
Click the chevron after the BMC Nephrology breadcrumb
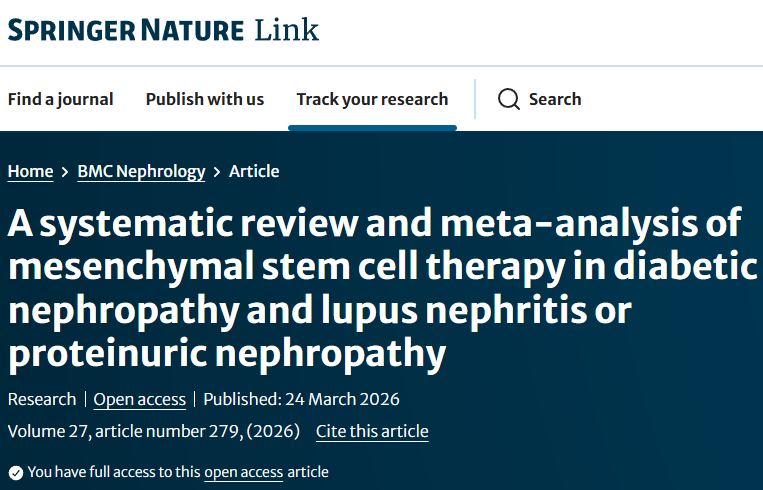click(217, 172)
